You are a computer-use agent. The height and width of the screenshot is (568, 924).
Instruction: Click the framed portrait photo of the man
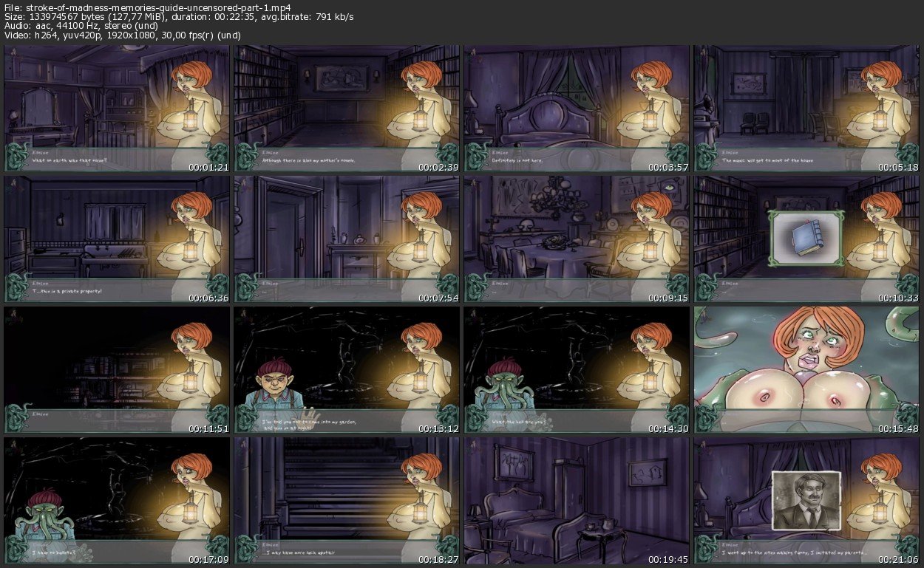click(807, 500)
